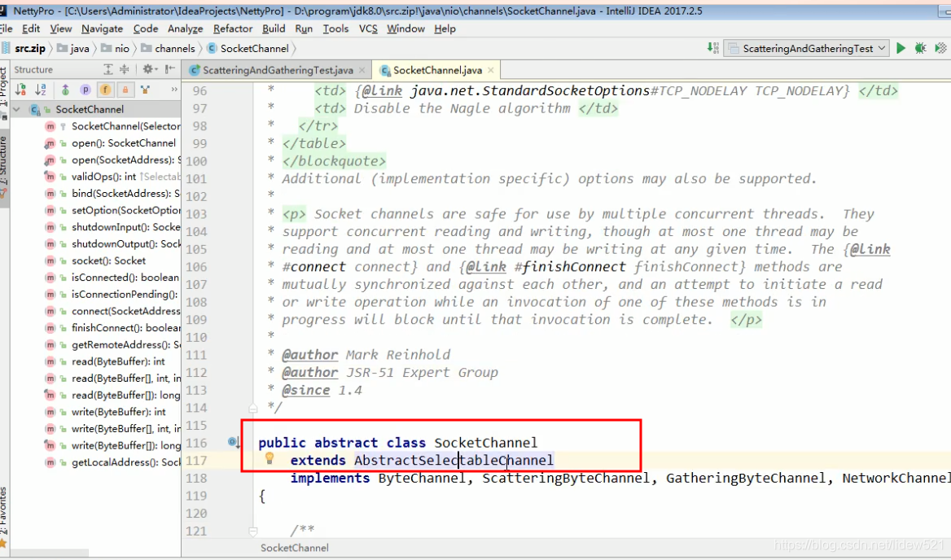951x560 pixels.
Task: Select write(ByteBuffer): int in Structure
Action: pos(118,412)
